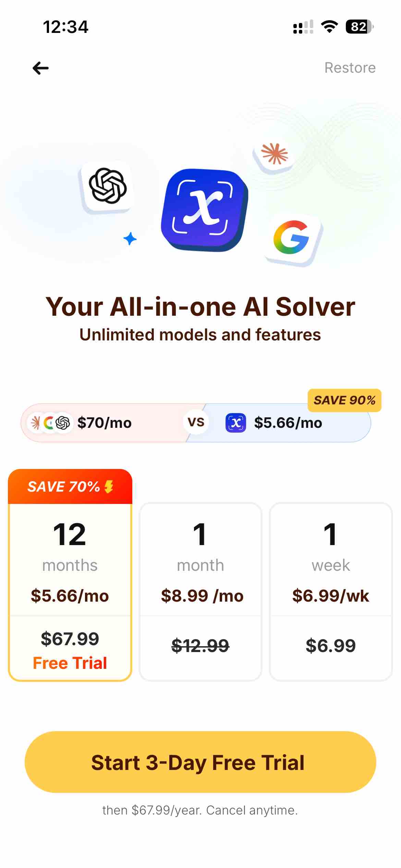Tap the SAVE 90% badge
Screen dimensions: 401x868
coord(344,400)
